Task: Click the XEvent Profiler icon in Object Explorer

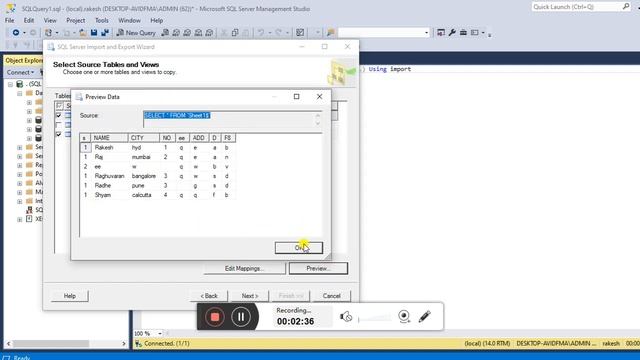Action: (x=29, y=219)
